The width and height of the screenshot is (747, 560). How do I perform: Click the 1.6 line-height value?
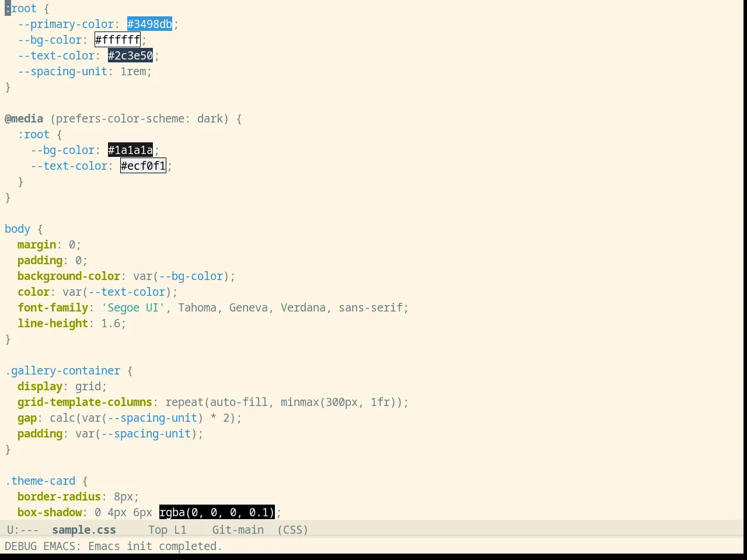(111, 323)
